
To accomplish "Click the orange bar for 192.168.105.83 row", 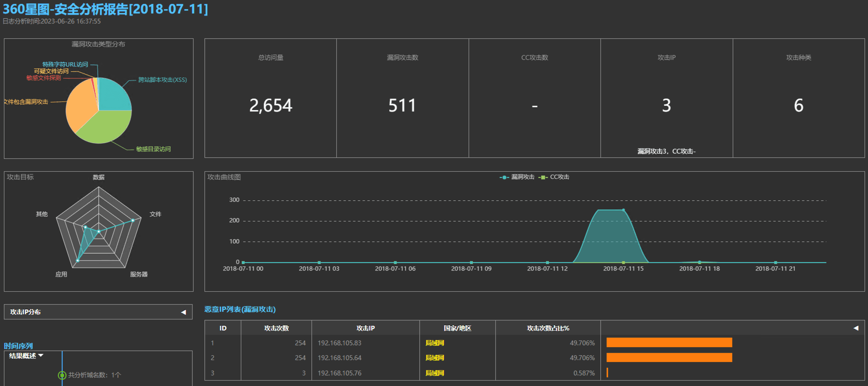I will pos(669,342).
